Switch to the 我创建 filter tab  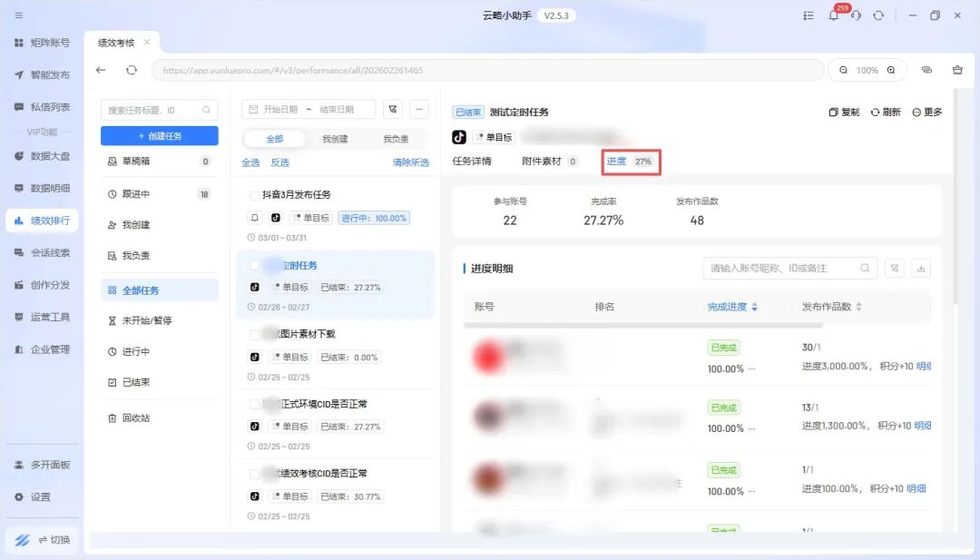[336, 139]
